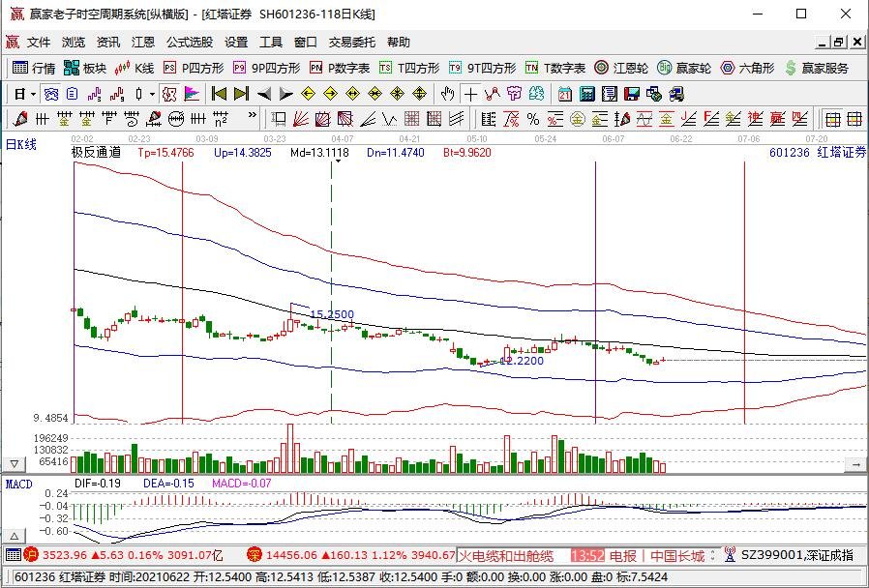Click the 15.2500 high price label
This screenshot has height=588, width=869.
331,314
